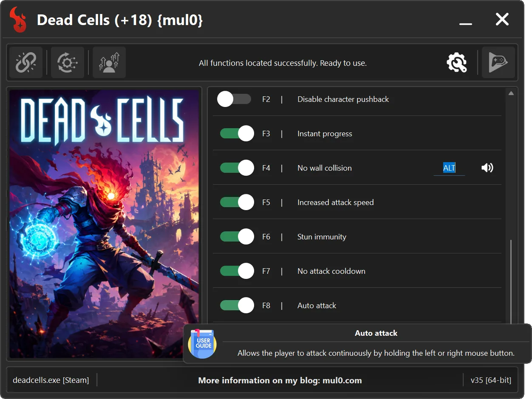Click the gamepad play icon

point(498,63)
